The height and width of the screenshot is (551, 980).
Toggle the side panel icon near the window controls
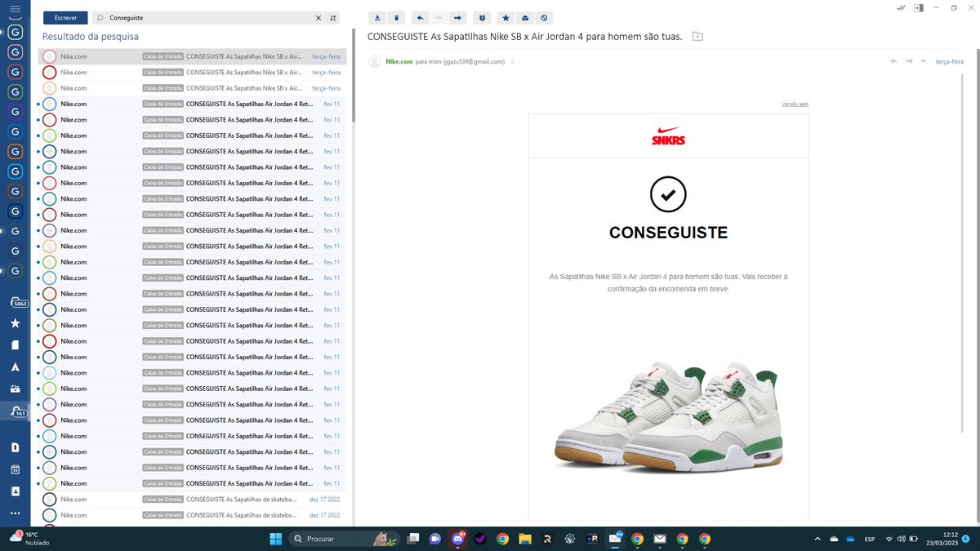(x=919, y=7)
